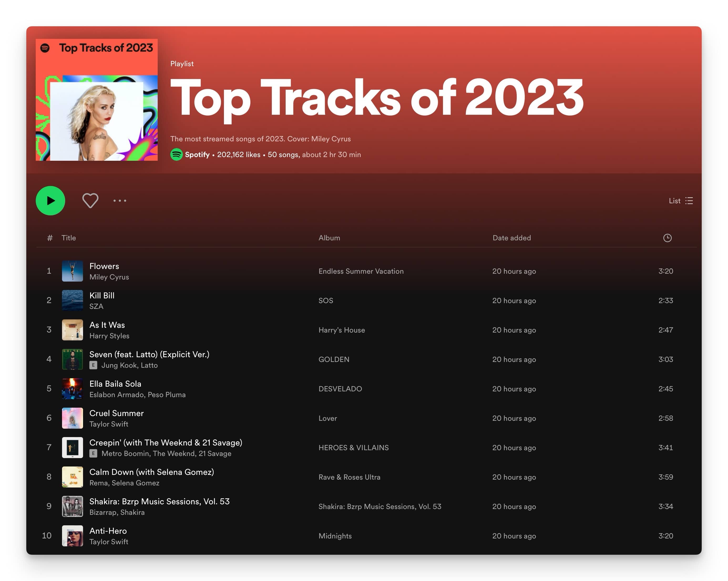Select Shakira: Bzrp Music Sessions track title
The height and width of the screenshot is (581, 728).
159,501
